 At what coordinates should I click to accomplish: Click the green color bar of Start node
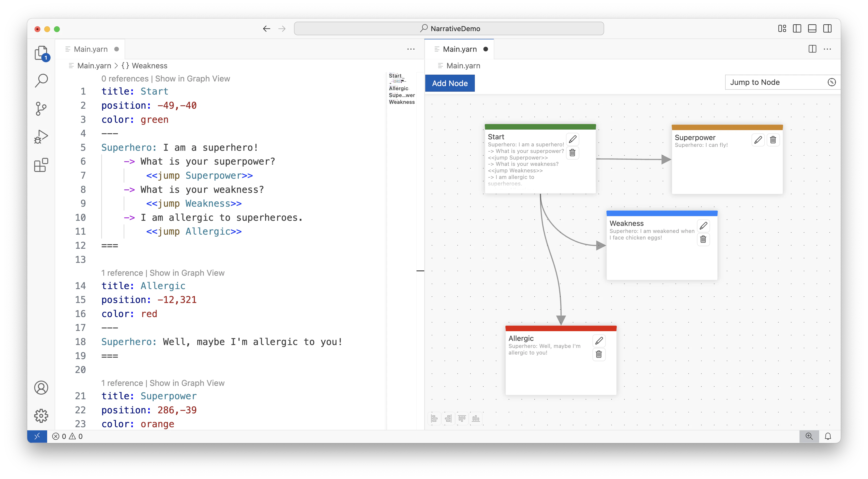click(x=540, y=127)
